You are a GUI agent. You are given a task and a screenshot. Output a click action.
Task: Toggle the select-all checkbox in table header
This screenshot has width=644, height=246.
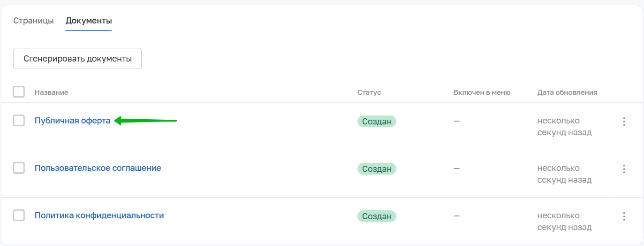19,92
